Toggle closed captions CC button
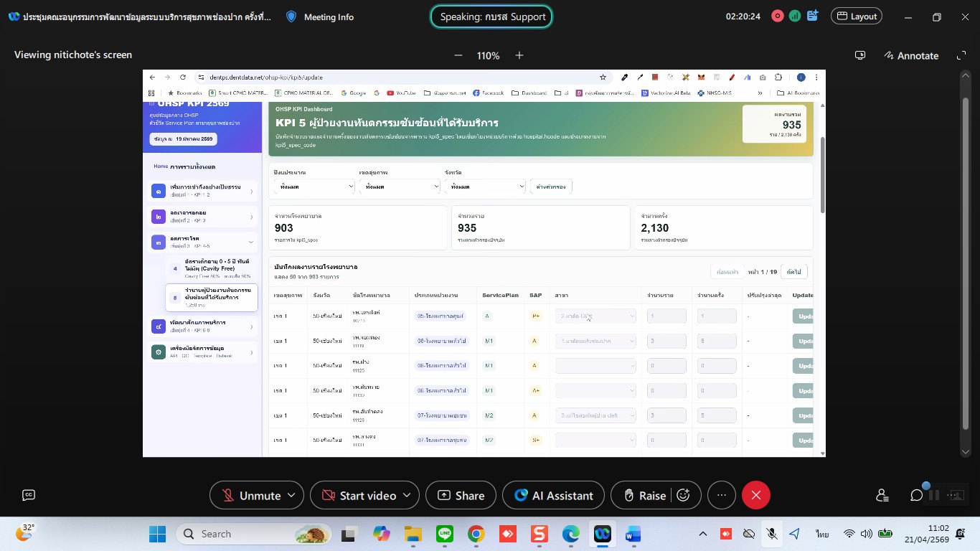This screenshot has height=551, width=980. click(x=29, y=494)
